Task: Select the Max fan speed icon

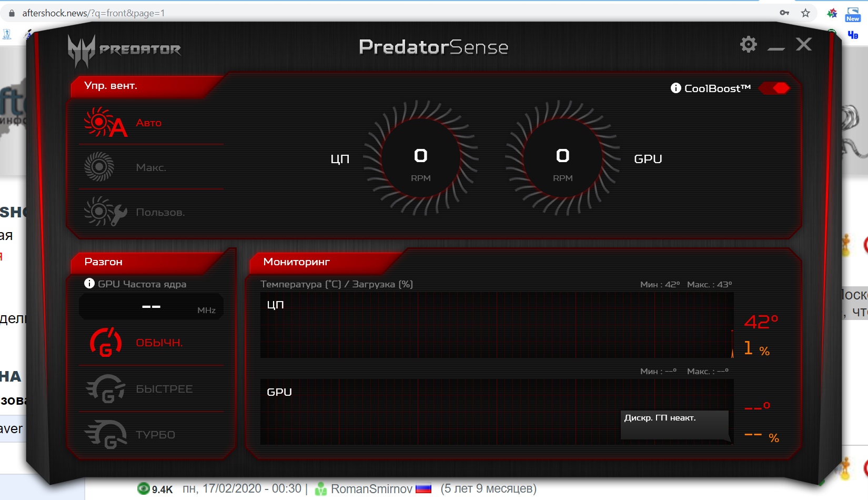Action: point(99,167)
